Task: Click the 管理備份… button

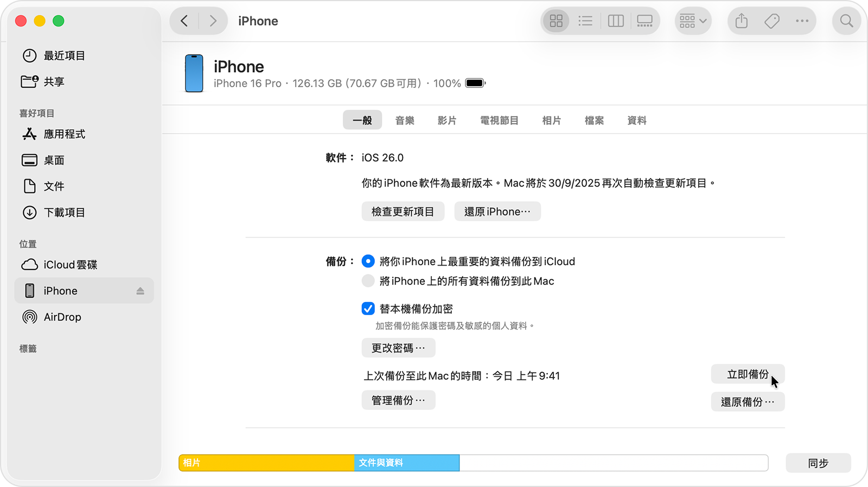Action: coord(399,400)
